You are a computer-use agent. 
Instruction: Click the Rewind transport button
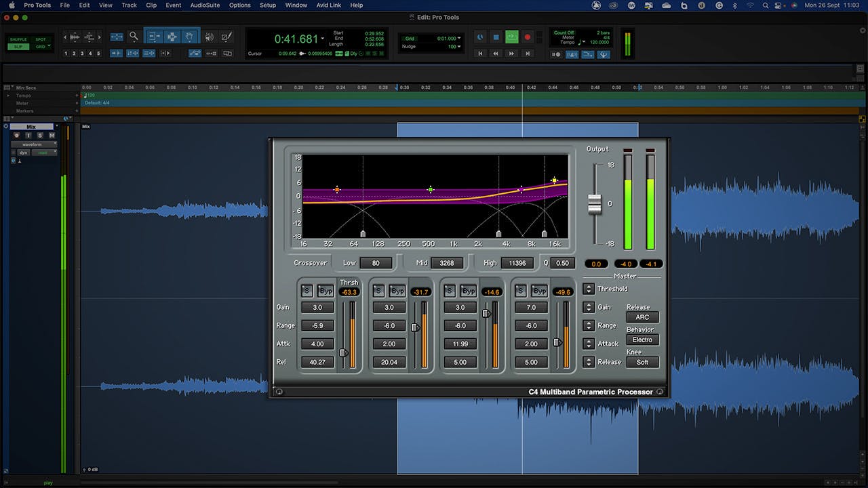pyautogui.click(x=496, y=54)
